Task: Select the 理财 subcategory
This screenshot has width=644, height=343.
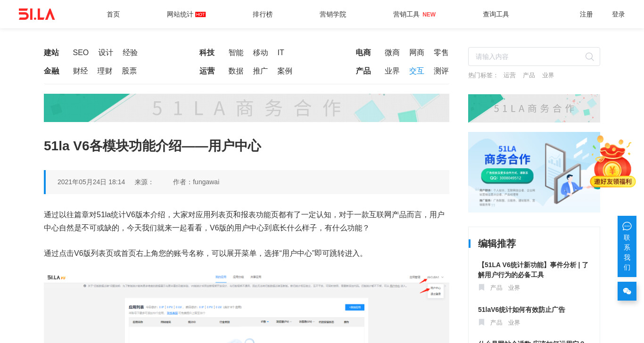Action: [x=105, y=71]
